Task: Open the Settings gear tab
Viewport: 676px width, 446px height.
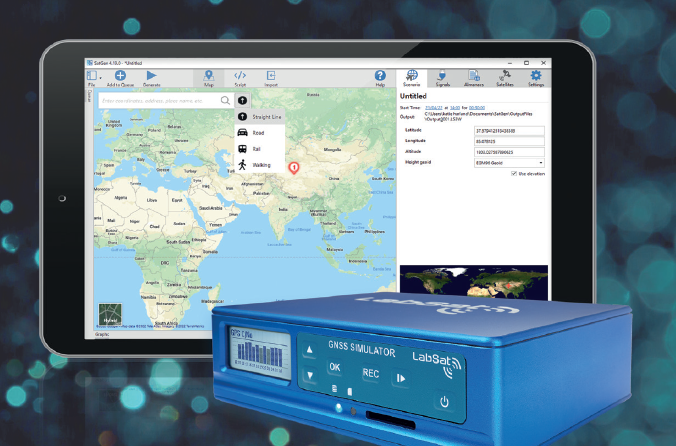Action: 536,78
